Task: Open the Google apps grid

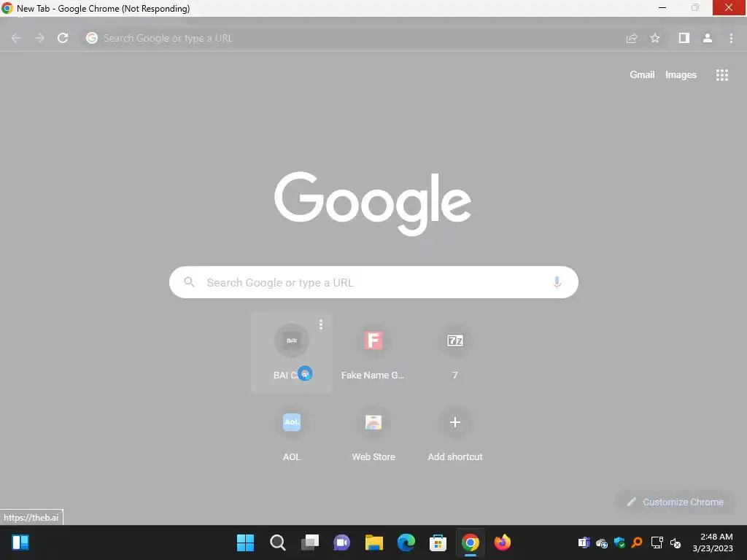Action: point(722,75)
